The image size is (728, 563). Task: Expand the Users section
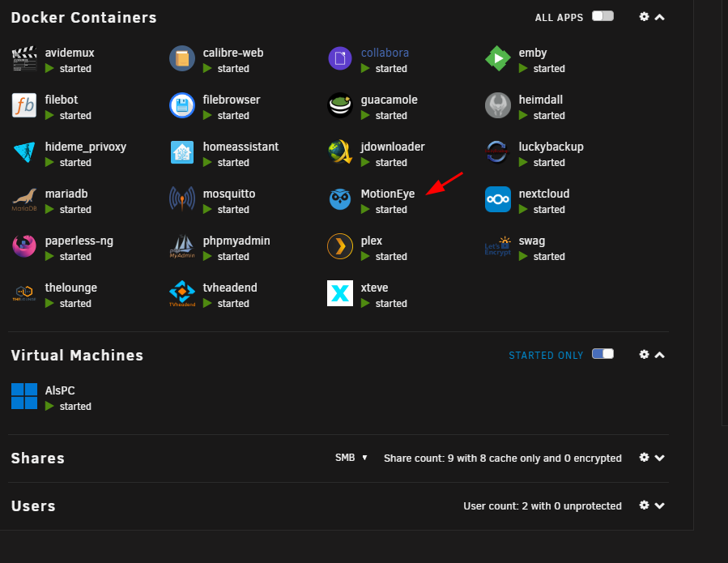[659, 505]
